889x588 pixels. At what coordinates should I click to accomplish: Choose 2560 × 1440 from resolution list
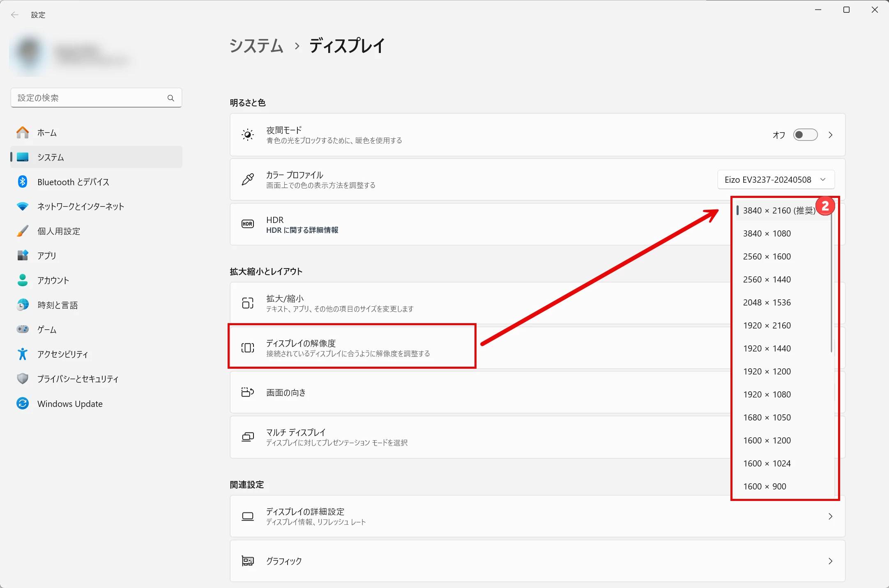[x=767, y=279]
